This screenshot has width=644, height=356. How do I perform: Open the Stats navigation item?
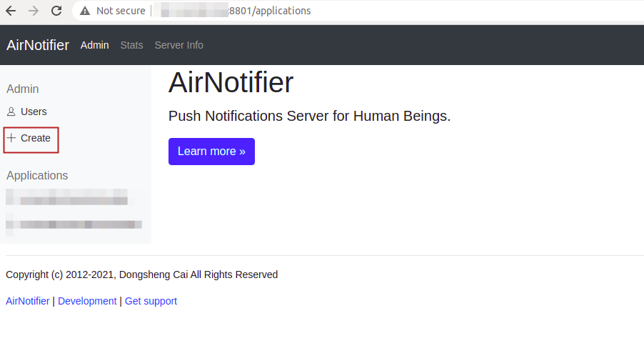132,45
